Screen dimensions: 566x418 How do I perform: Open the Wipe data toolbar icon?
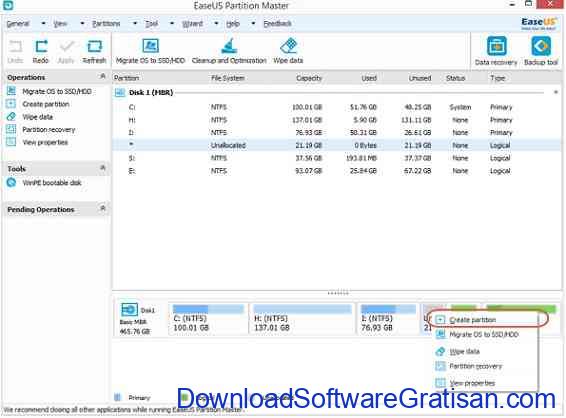coord(288,46)
